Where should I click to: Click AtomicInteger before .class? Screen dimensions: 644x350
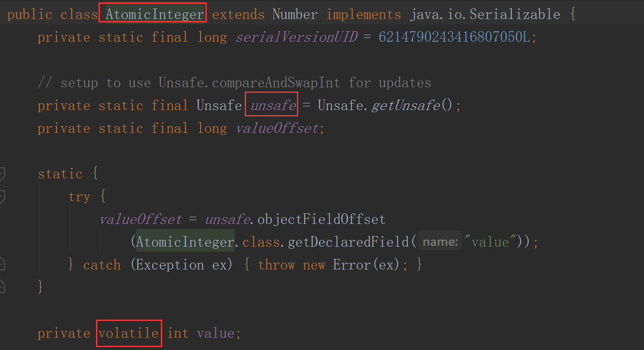click(185, 242)
